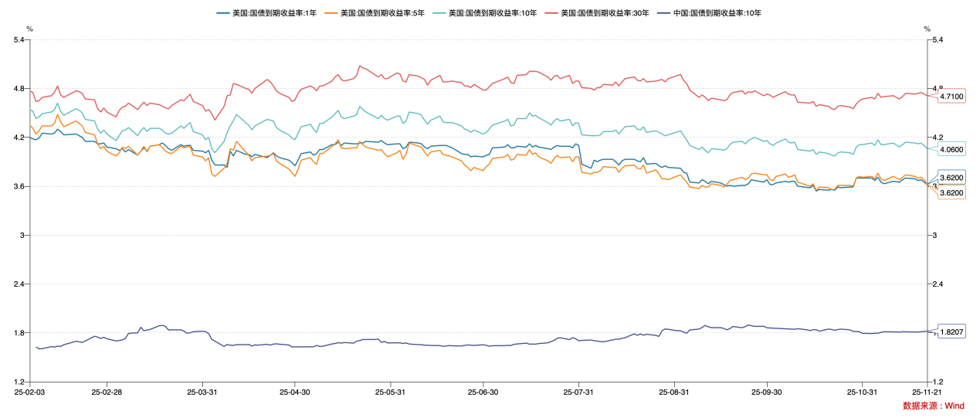Select the blue-bordered 3.6200 value label
This screenshot has width=980, height=418.
[x=951, y=178]
